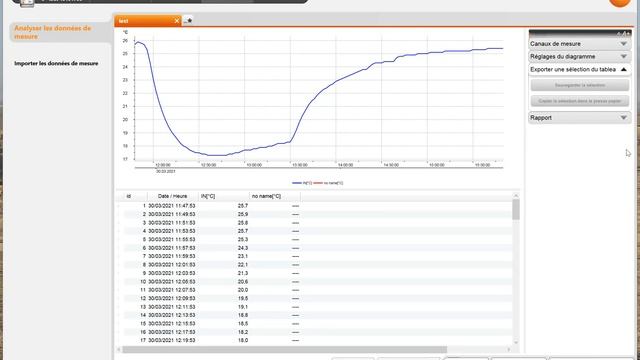Screen dimensions: 640x360
Task: Expand the 'Réglages du diagramme' panel
Action: (x=579, y=57)
